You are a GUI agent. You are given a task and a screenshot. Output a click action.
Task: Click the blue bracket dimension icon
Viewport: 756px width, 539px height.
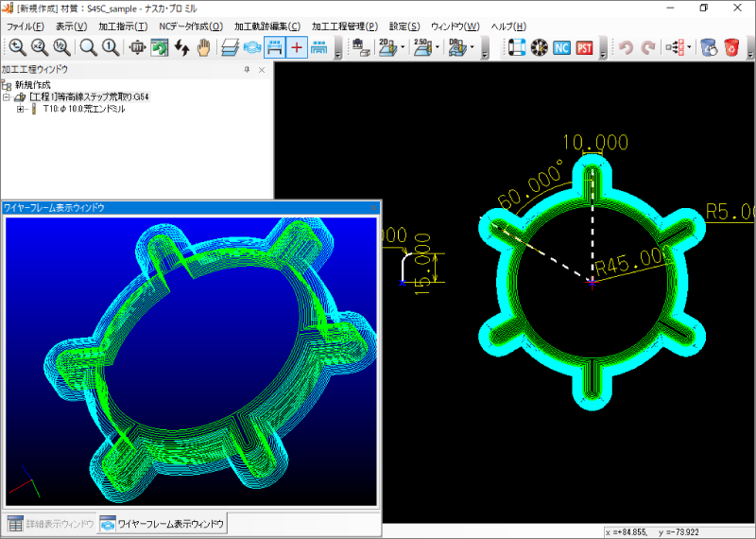(318, 47)
